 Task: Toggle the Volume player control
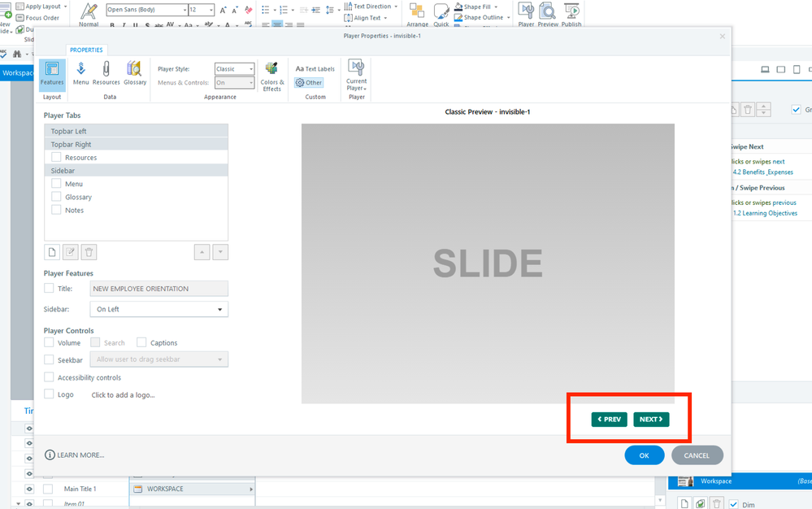(x=49, y=342)
